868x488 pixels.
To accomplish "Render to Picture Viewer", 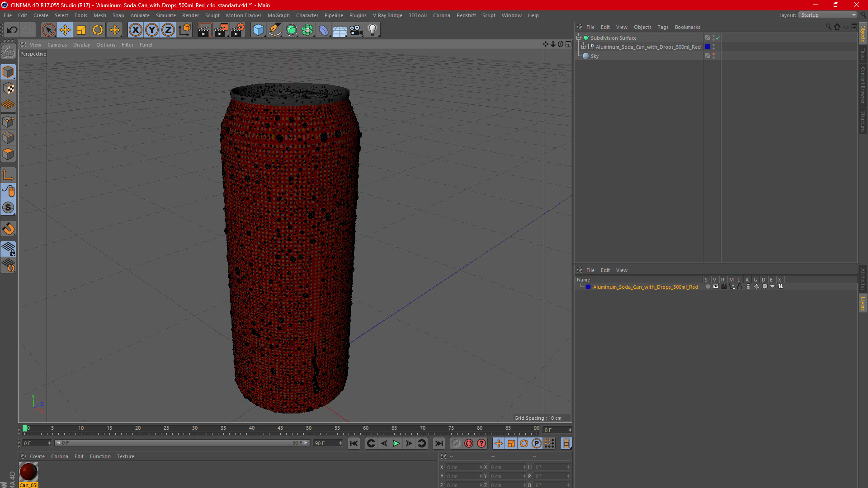I will [x=221, y=30].
